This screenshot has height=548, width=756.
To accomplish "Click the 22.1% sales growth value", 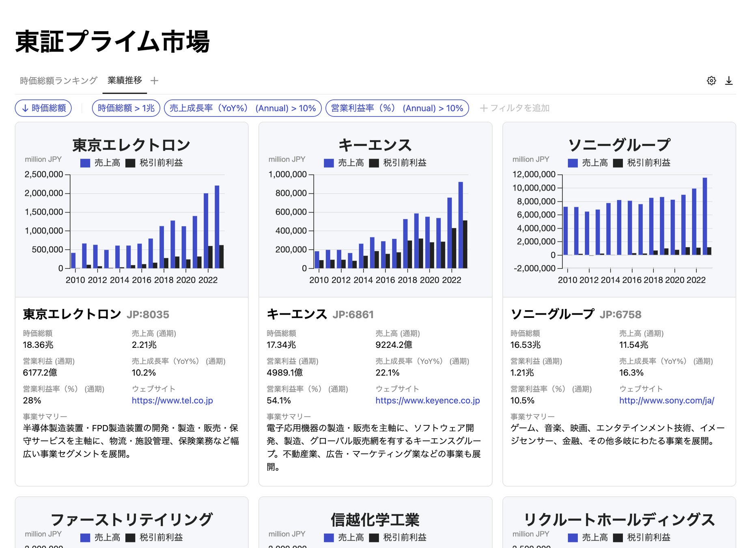I will click(x=387, y=372).
